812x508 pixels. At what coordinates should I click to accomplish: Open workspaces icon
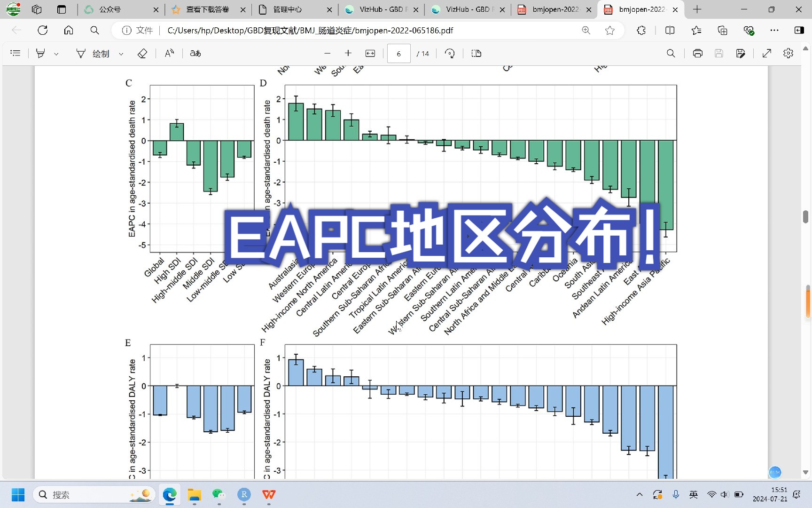coord(37,9)
